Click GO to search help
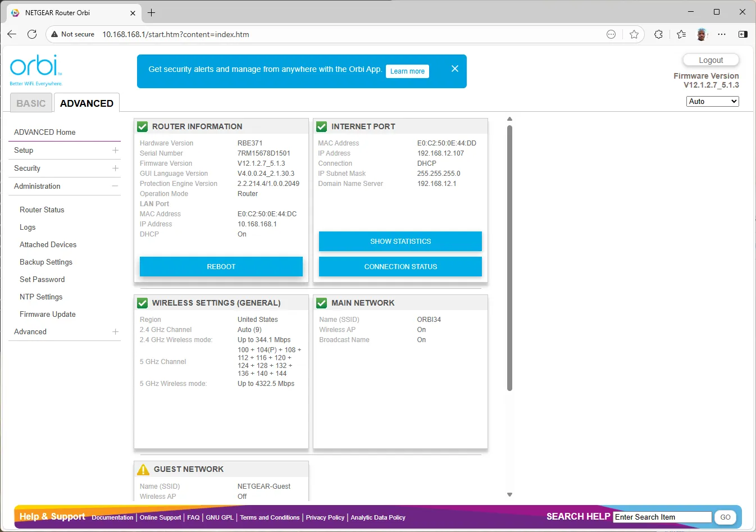This screenshot has height=532, width=756. pyautogui.click(x=725, y=517)
